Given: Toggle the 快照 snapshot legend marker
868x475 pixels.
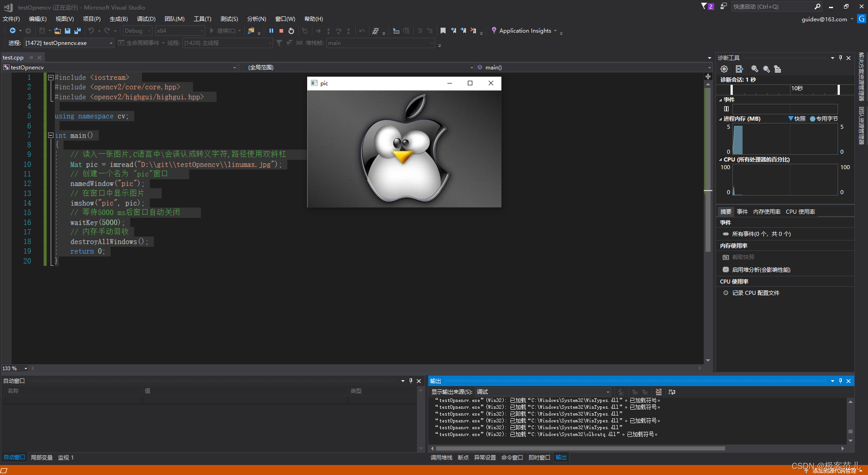Looking at the screenshot, I should [797, 119].
